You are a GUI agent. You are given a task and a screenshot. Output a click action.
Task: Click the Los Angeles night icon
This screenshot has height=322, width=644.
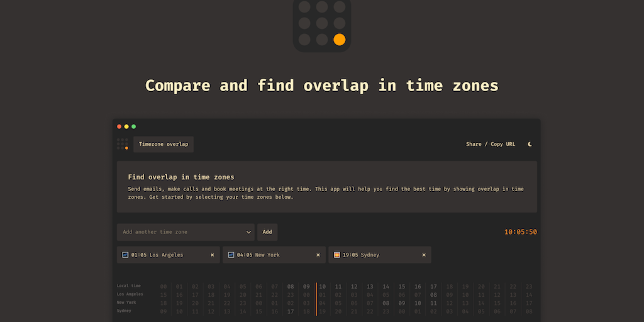point(125,255)
